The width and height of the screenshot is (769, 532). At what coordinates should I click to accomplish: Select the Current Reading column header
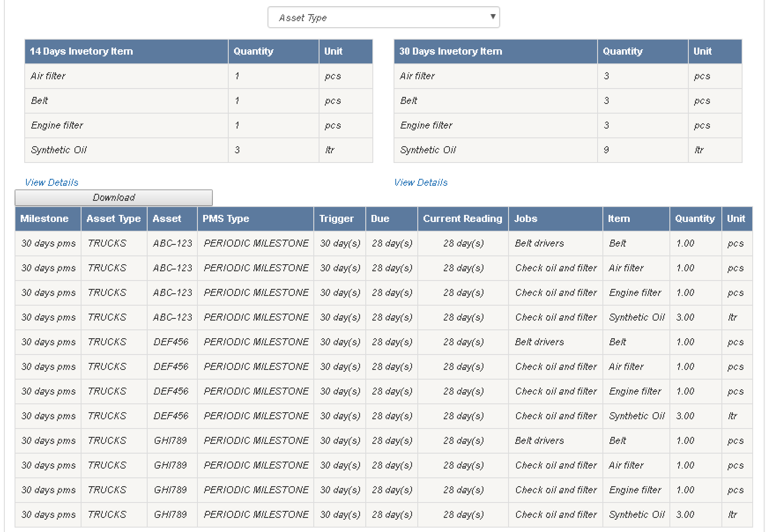click(462, 219)
